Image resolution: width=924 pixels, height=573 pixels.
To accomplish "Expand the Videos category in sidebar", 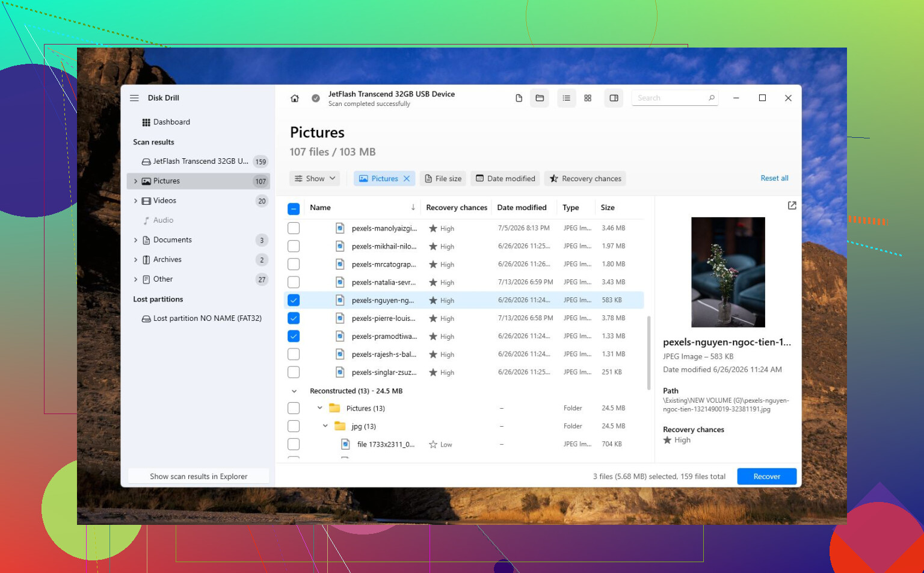I will [135, 201].
